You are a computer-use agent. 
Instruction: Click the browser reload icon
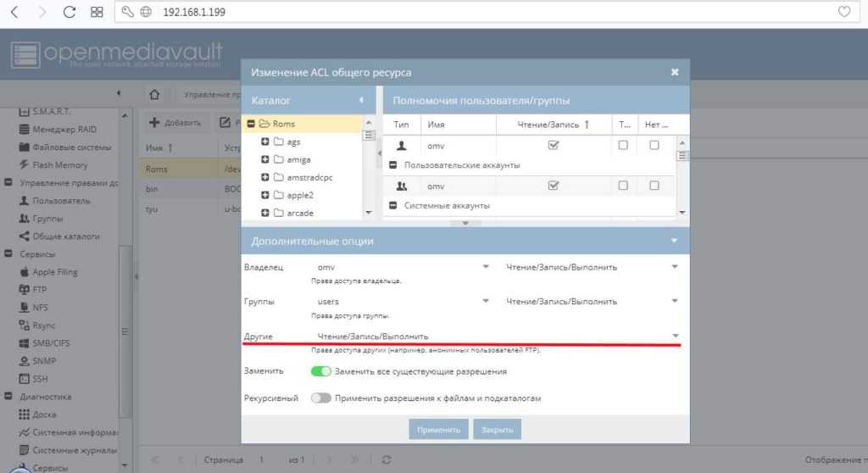tap(70, 13)
